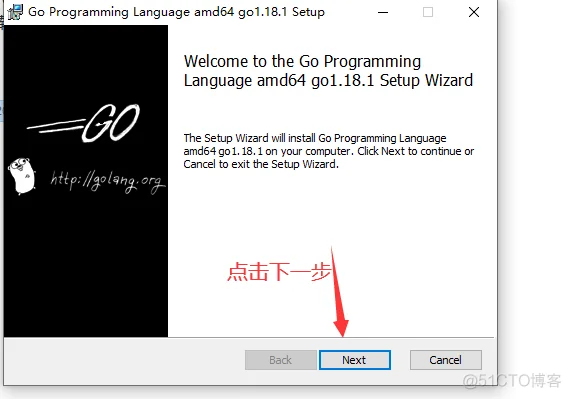Click the Go gopher mascot image

coord(22,176)
